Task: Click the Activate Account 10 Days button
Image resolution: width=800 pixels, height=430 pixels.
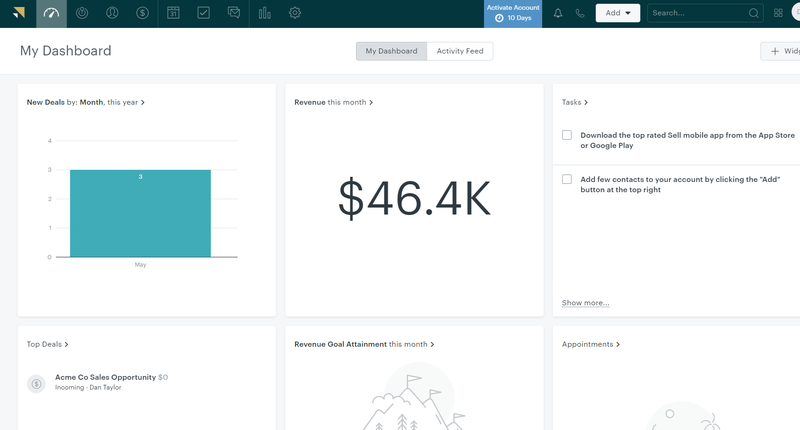Action: coord(513,14)
